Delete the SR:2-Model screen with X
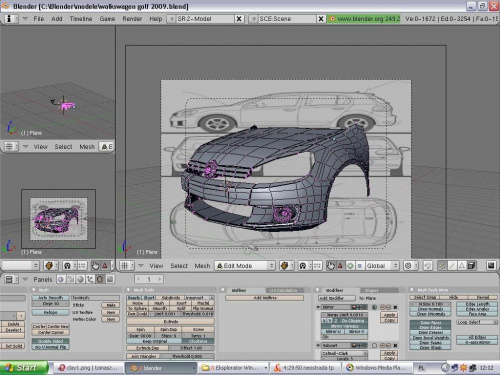Screen dimensions: 500x375 (239, 19)
